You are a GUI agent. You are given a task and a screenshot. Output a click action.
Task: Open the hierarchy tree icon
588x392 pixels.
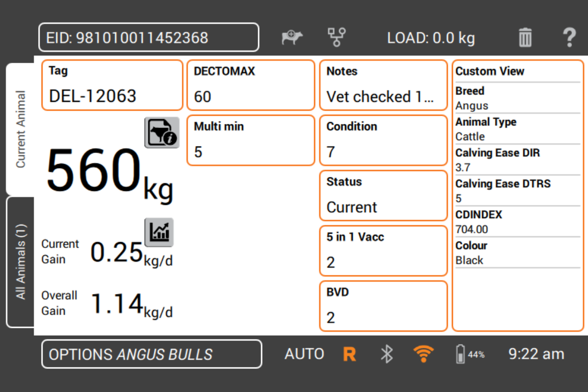(336, 37)
